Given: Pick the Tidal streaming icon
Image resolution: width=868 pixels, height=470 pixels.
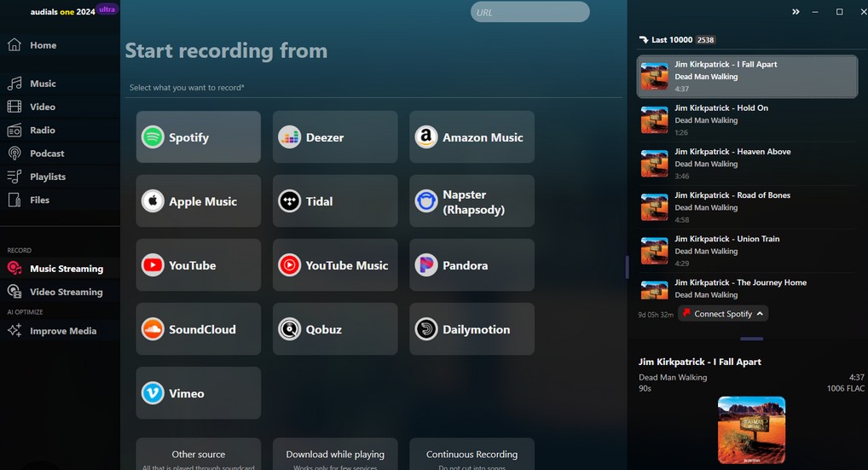Looking at the screenshot, I should coord(290,201).
